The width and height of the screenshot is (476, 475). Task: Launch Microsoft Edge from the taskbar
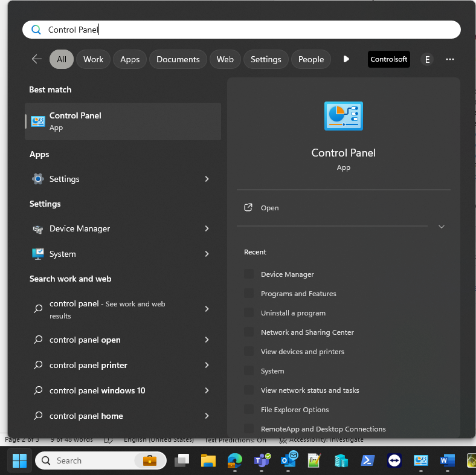234,460
